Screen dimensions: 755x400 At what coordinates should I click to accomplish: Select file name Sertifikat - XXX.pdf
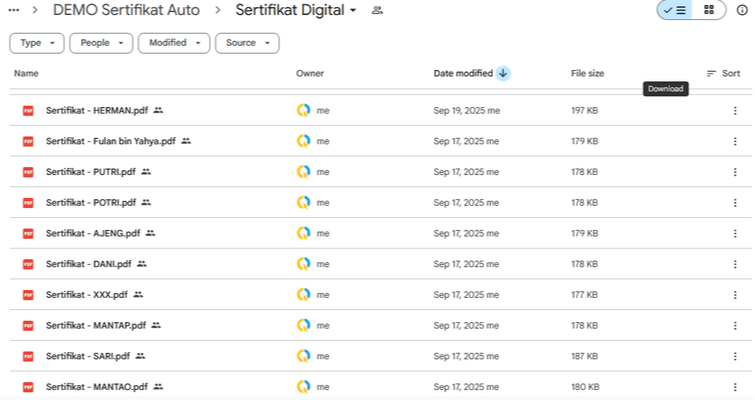coord(87,295)
